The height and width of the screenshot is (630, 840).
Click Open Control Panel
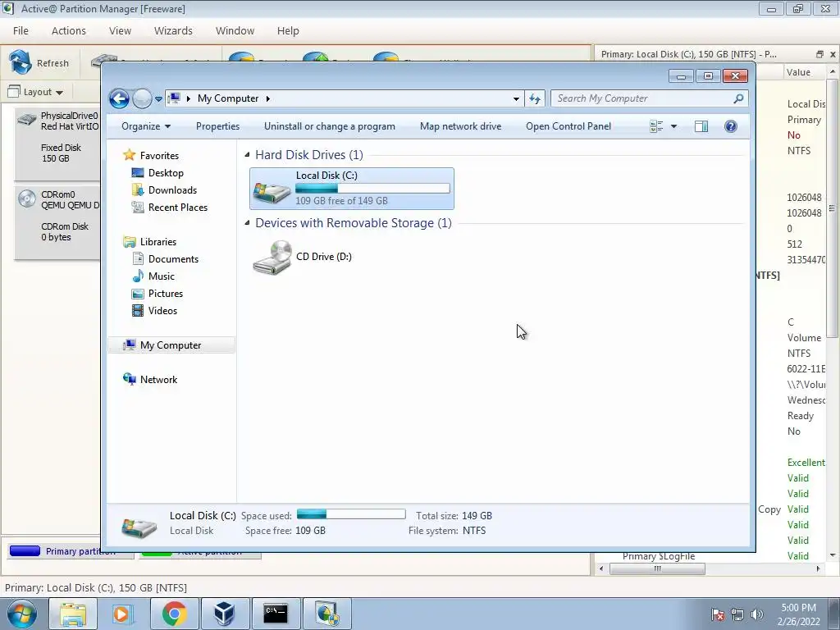568,126
